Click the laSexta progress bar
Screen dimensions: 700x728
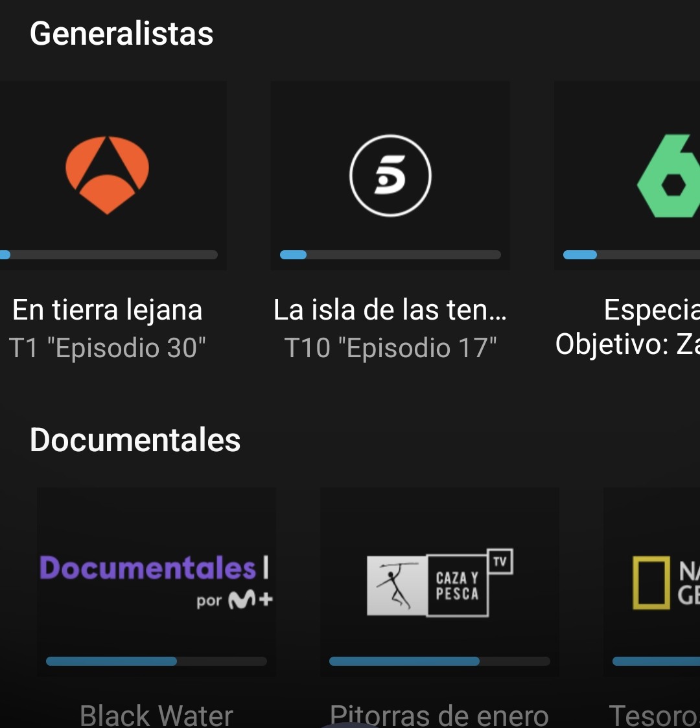tap(631, 254)
